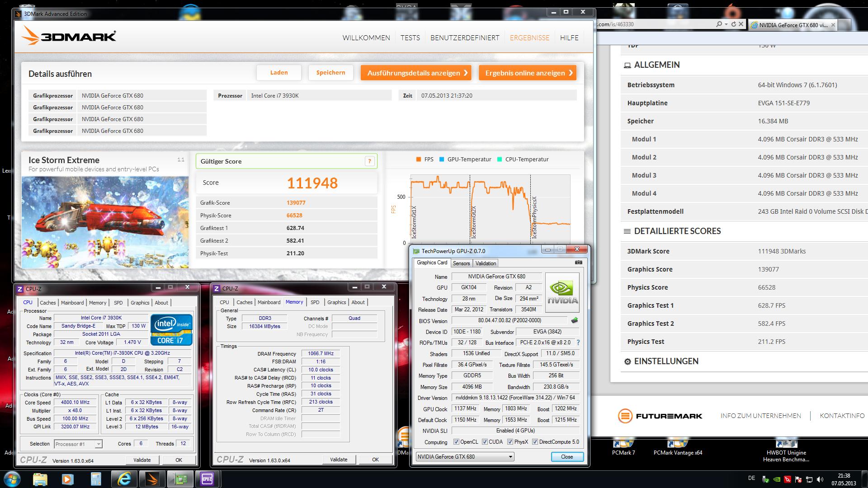Click Ausführungsdetails anzeigen button
This screenshot has height=488, width=868.
416,73
